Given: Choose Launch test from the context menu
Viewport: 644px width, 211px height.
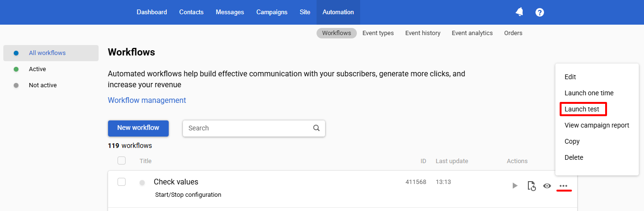Looking at the screenshot, I should [582, 109].
